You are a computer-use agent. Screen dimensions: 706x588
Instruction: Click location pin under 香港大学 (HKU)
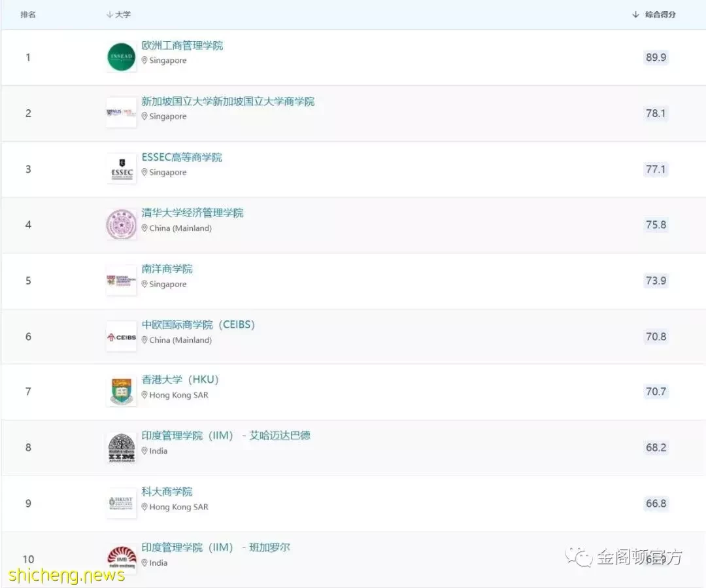click(x=144, y=394)
